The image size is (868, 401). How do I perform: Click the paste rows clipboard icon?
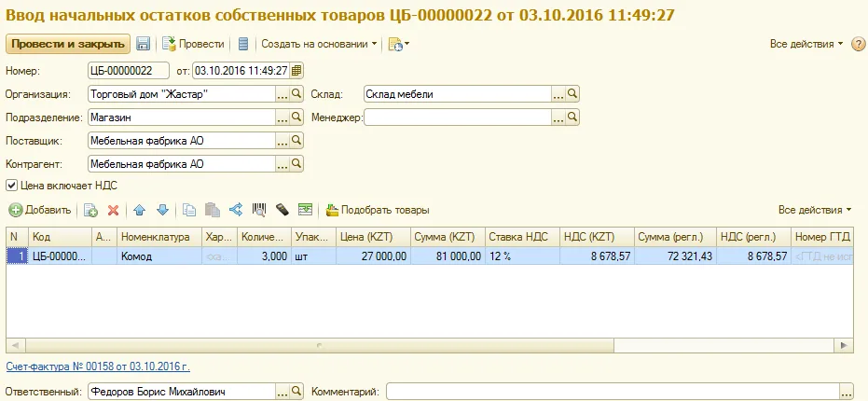pyautogui.click(x=213, y=210)
